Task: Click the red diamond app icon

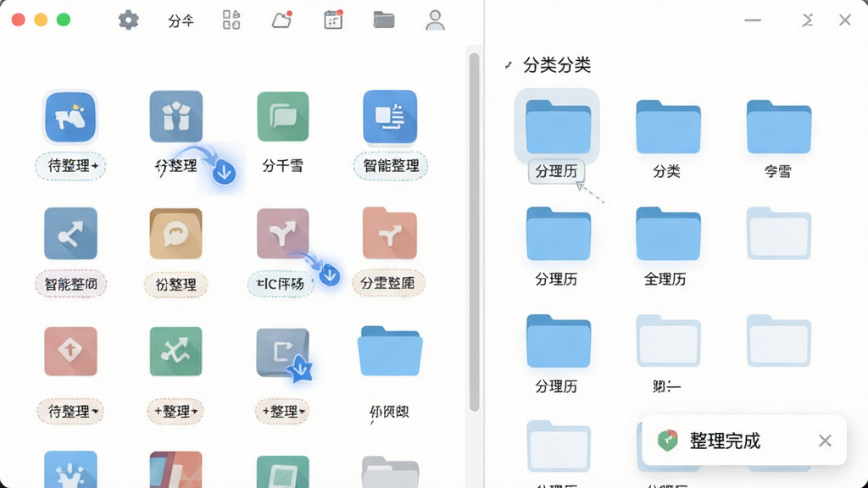Action: pyautogui.click(x=71, y=352)
